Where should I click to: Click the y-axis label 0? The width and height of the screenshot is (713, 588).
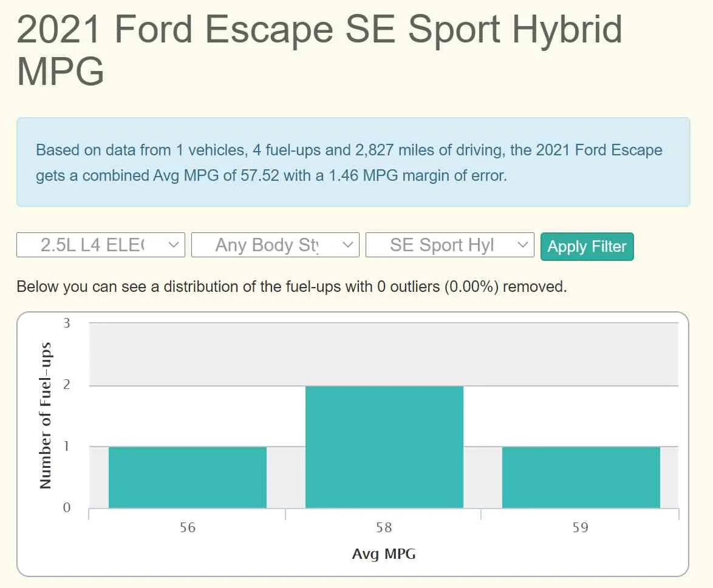[67, 507]
